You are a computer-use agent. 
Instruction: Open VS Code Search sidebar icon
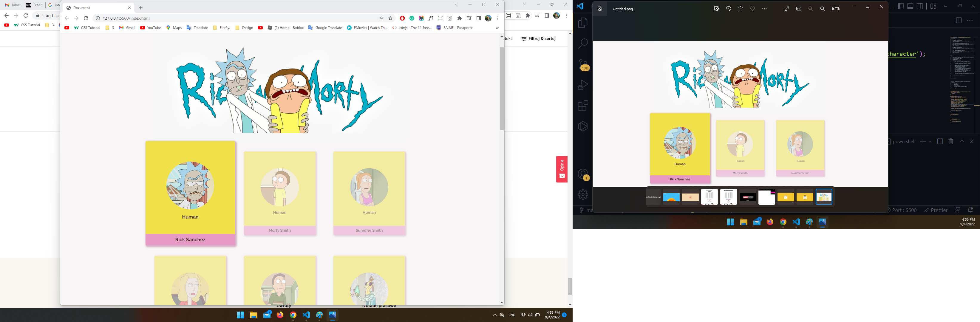[x=583, y=43]
